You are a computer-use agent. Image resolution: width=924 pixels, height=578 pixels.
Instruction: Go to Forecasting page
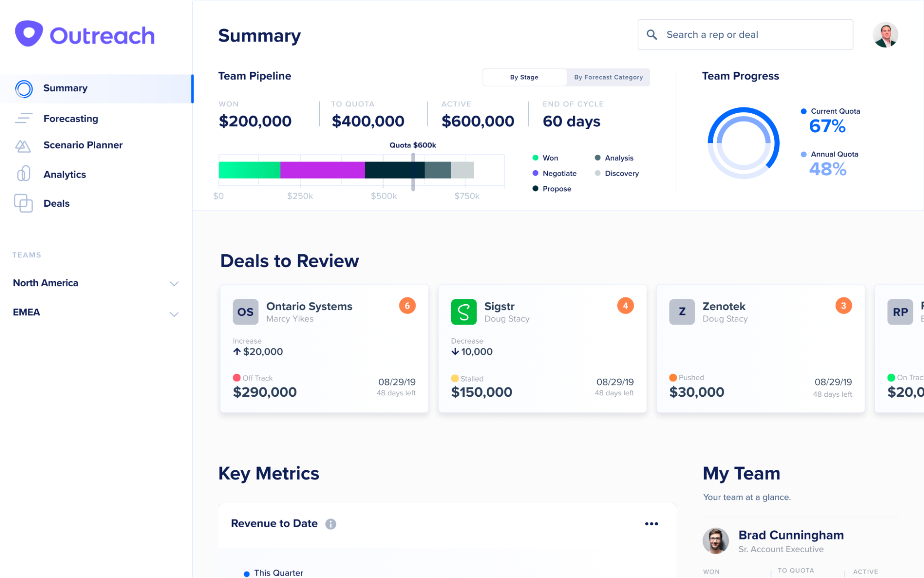[71, 119]
